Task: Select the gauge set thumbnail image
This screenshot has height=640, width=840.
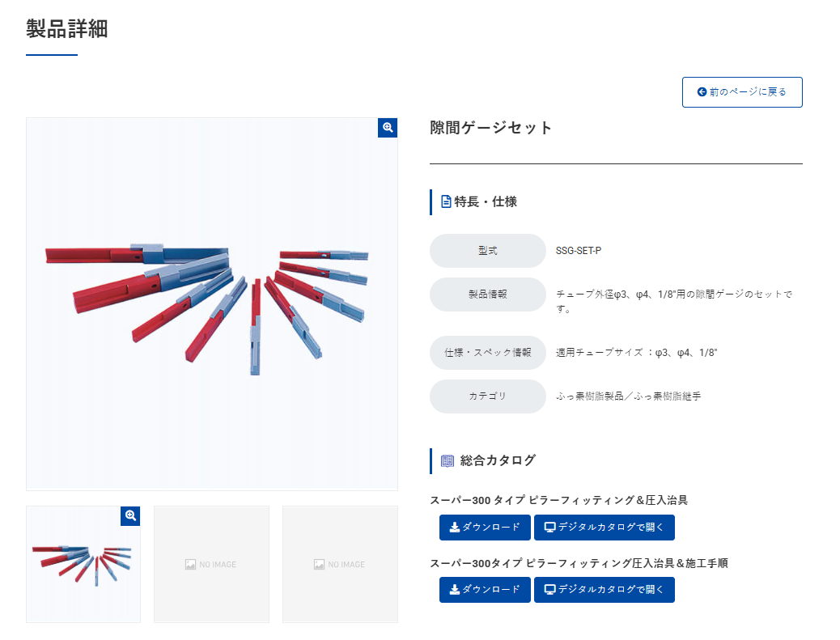Action: (x=83, y=565)
